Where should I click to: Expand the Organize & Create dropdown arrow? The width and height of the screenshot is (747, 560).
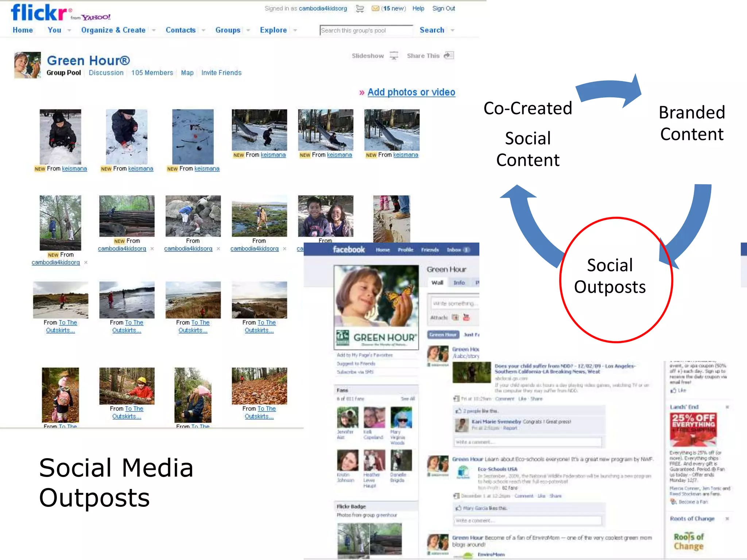coord(154,31)
